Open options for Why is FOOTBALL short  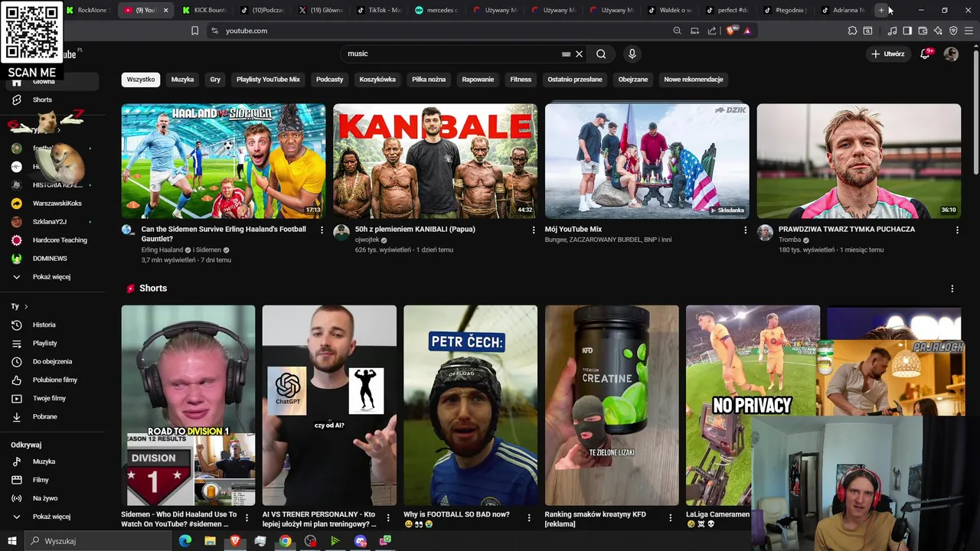[x=529, y=518]
